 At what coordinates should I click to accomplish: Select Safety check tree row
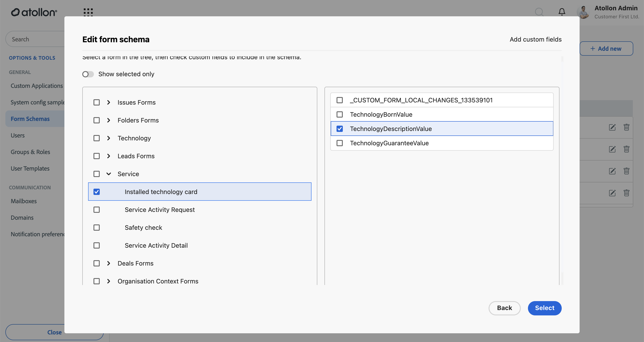199,228
